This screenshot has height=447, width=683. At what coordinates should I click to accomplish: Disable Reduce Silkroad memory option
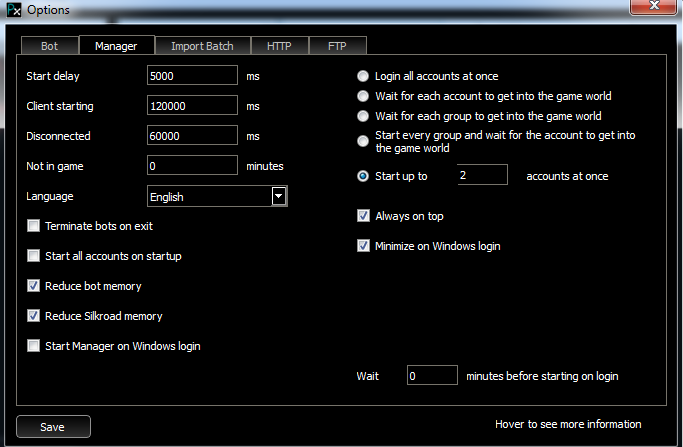pyautogui.click(x=35, y=316)
